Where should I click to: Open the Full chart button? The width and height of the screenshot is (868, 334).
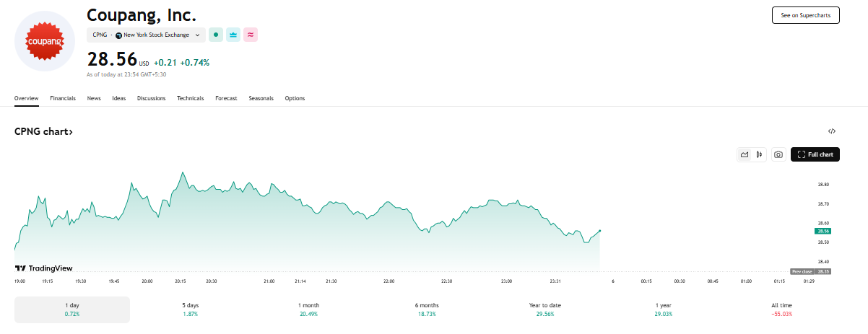815,154
